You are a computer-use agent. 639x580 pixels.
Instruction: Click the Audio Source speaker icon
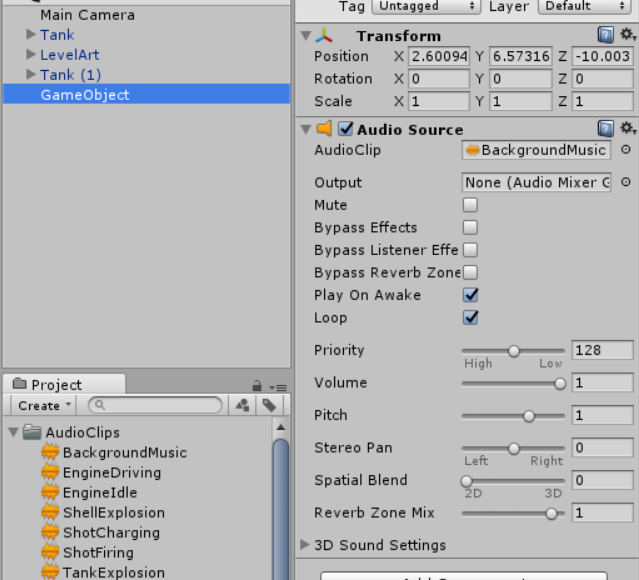pos(325,129)
